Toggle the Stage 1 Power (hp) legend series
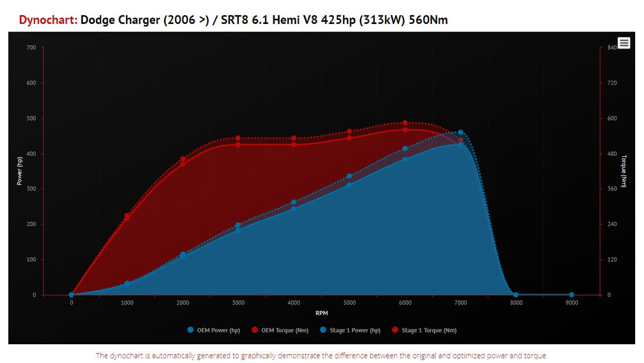The width and height of the screenshot is (644, 363). [350, 330]
